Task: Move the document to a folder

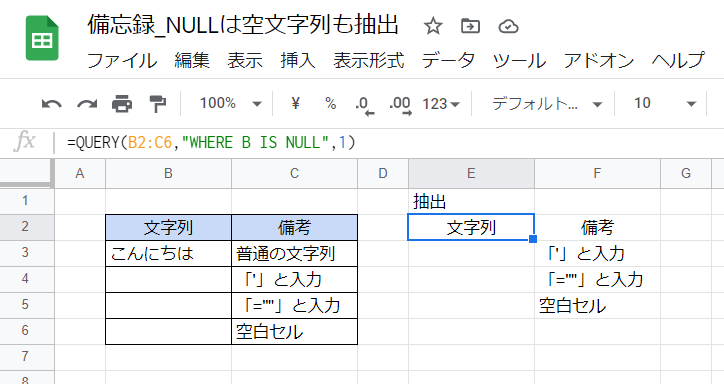Action: click(471, 26)
